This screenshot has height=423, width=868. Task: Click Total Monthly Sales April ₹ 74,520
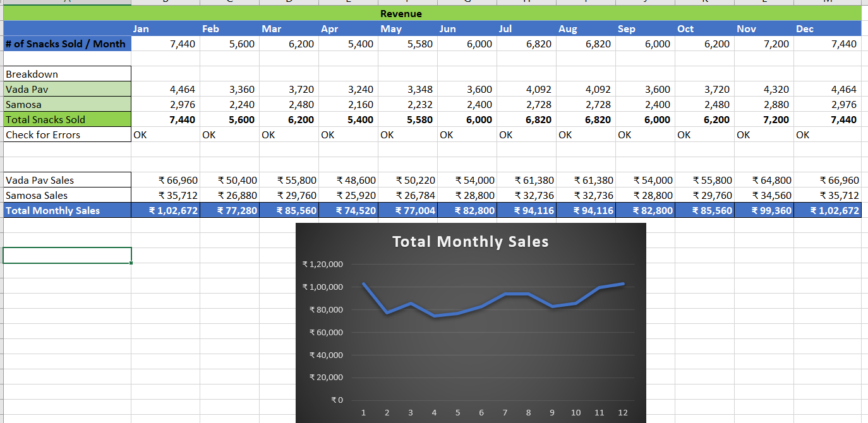[348, 210]
